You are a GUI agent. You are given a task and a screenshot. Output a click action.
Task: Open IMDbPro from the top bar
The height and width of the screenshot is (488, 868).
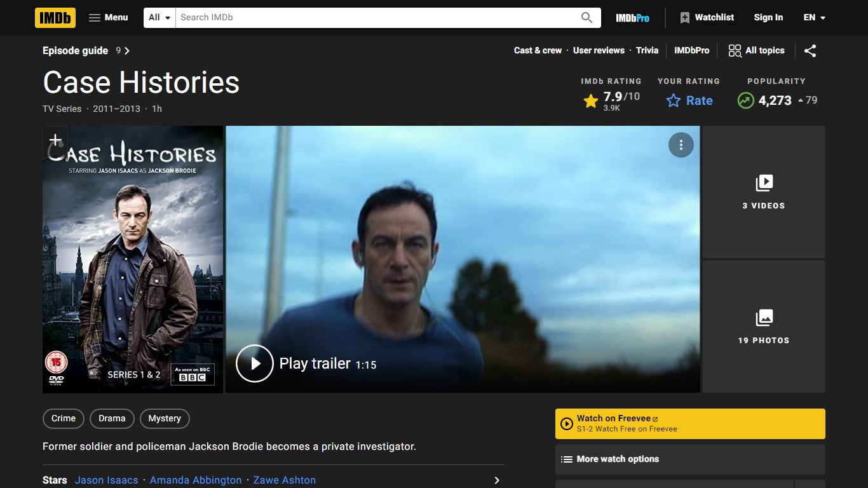pyautogui.click(x=632, y=18)
